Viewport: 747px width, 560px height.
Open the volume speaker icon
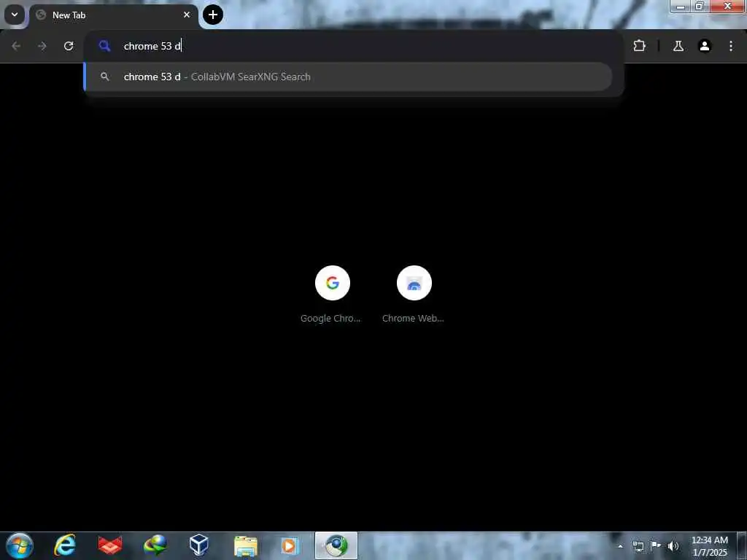(673, 546)
